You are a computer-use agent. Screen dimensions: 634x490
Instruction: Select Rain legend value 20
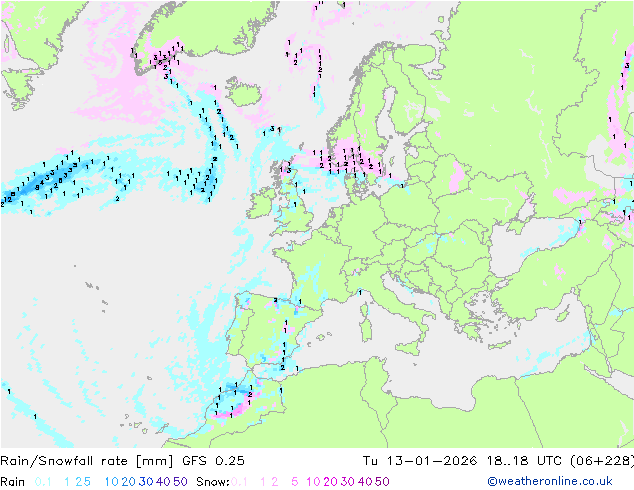(129, 482)
